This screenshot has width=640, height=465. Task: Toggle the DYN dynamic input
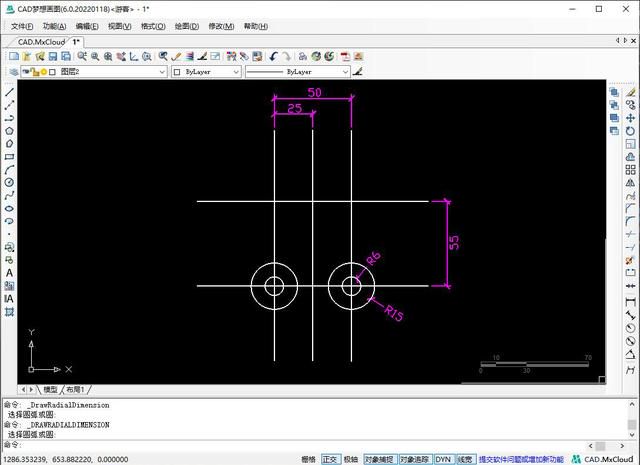442,459
